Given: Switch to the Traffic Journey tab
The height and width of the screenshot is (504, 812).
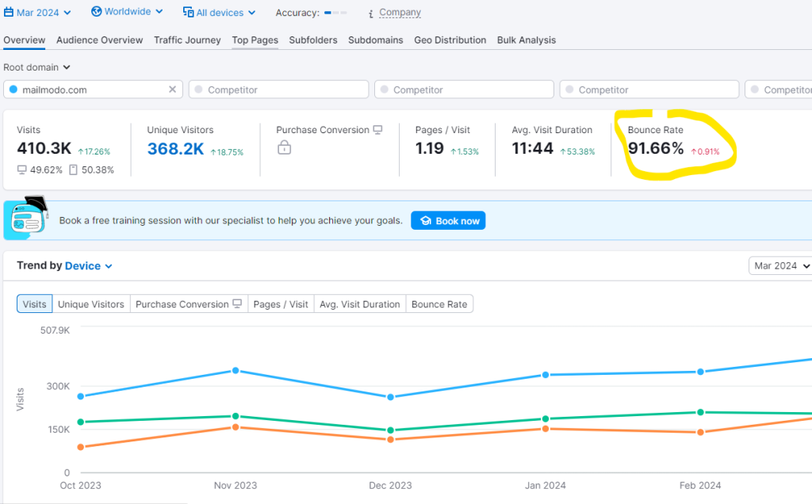Looking at the screenshot, I should (187, 40).
